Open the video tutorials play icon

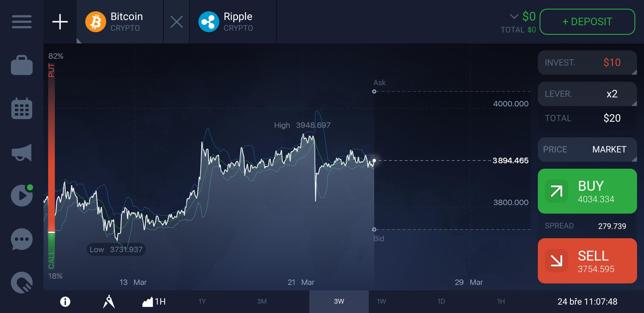pos(22,196)
